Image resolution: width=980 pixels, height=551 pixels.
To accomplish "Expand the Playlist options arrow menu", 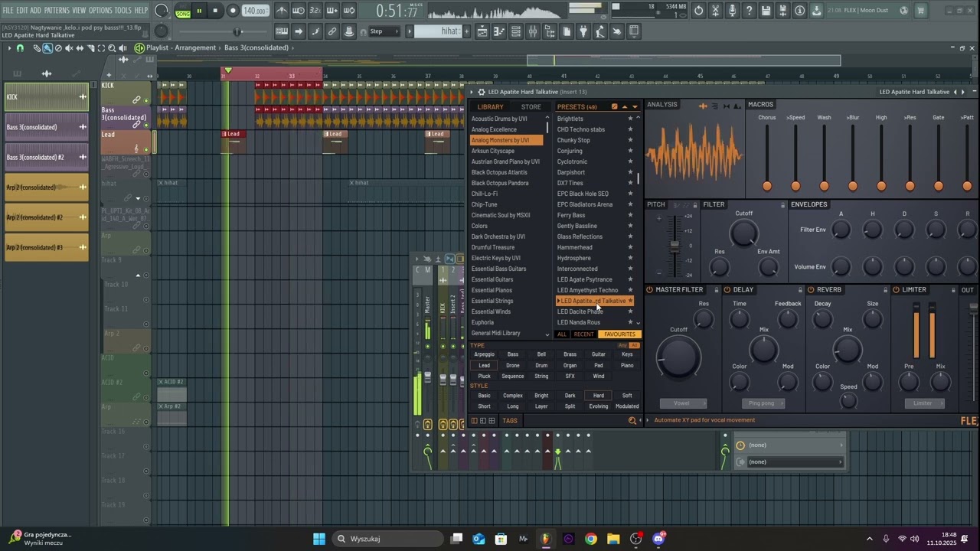I will [x=9, y=48].
